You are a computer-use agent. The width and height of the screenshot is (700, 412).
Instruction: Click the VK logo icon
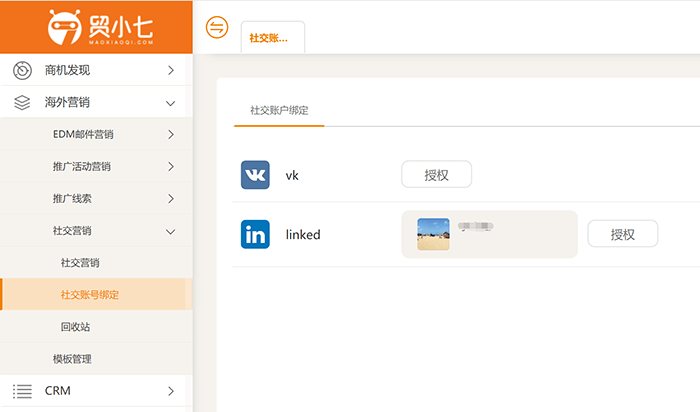coord(255,175)
